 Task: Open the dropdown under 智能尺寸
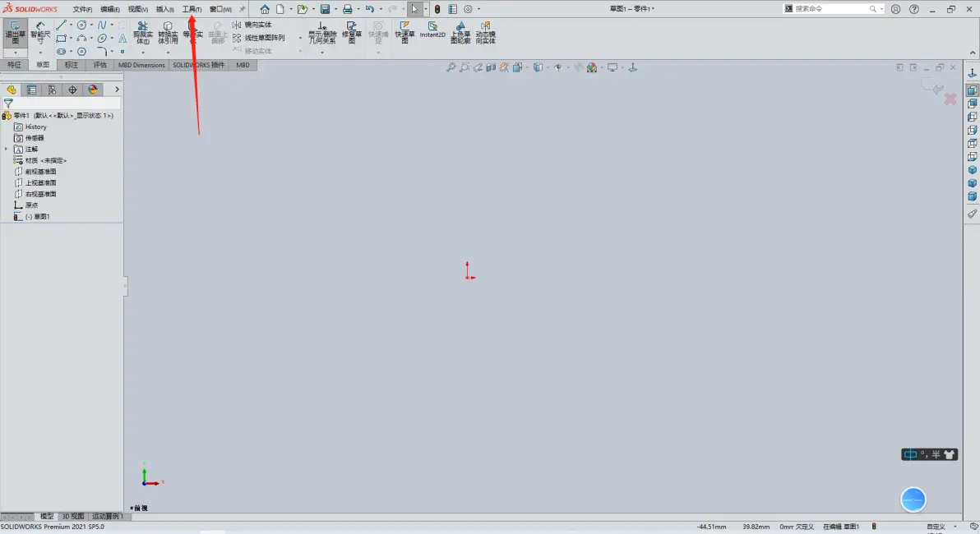pos(40,52)
